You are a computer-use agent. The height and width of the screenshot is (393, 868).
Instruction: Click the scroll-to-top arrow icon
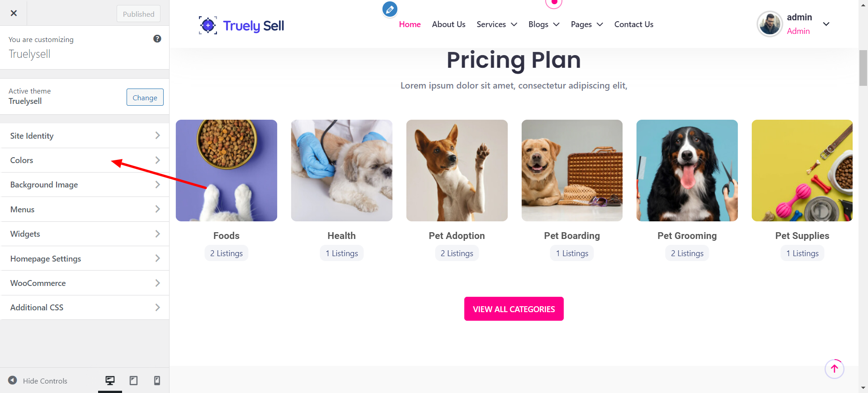click(x=834, y=369)
